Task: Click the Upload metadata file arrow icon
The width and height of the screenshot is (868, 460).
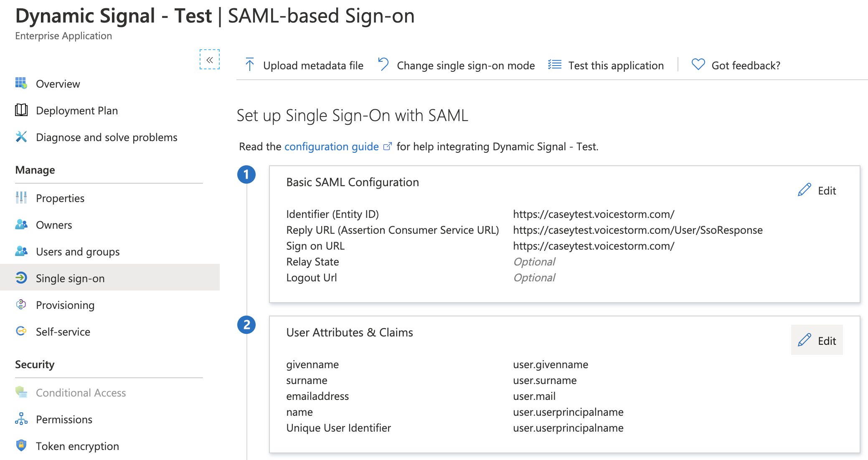Action: (x=250, y=65)
